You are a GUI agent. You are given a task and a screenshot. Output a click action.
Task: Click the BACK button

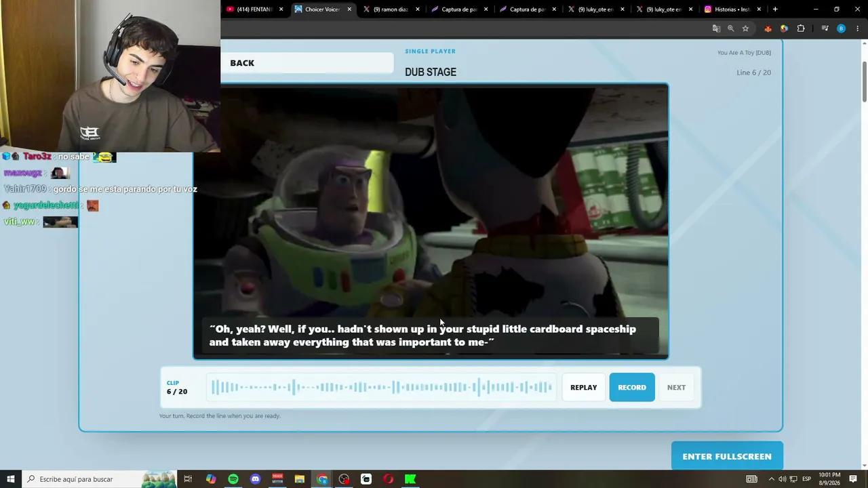tap(307, 63)
